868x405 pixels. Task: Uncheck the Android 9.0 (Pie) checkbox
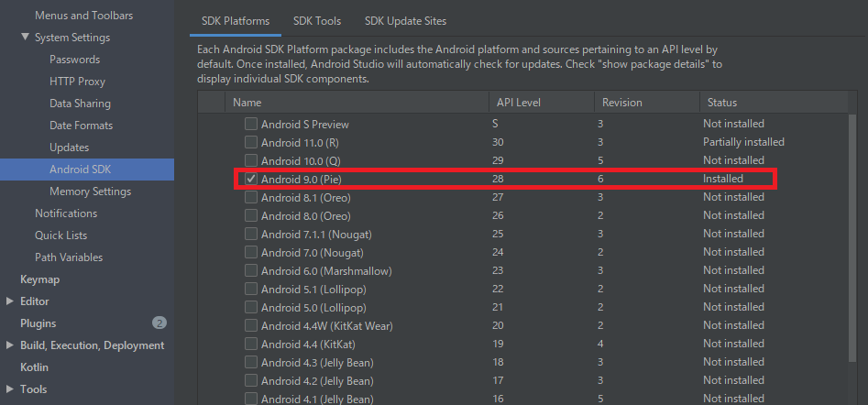pyautogui.click(x=251, y=179)
